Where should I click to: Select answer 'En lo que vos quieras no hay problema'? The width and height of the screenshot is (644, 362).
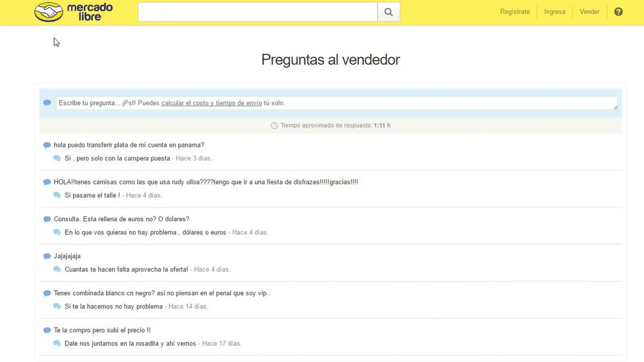pos(145,232)
